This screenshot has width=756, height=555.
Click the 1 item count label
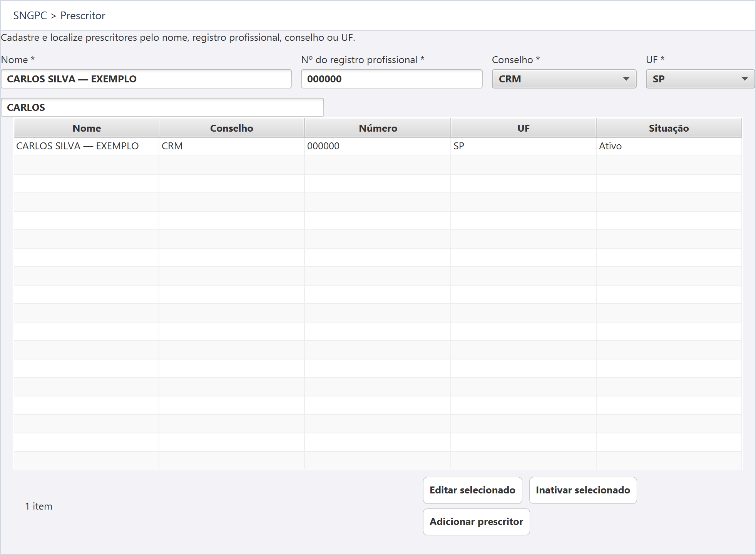38,507
